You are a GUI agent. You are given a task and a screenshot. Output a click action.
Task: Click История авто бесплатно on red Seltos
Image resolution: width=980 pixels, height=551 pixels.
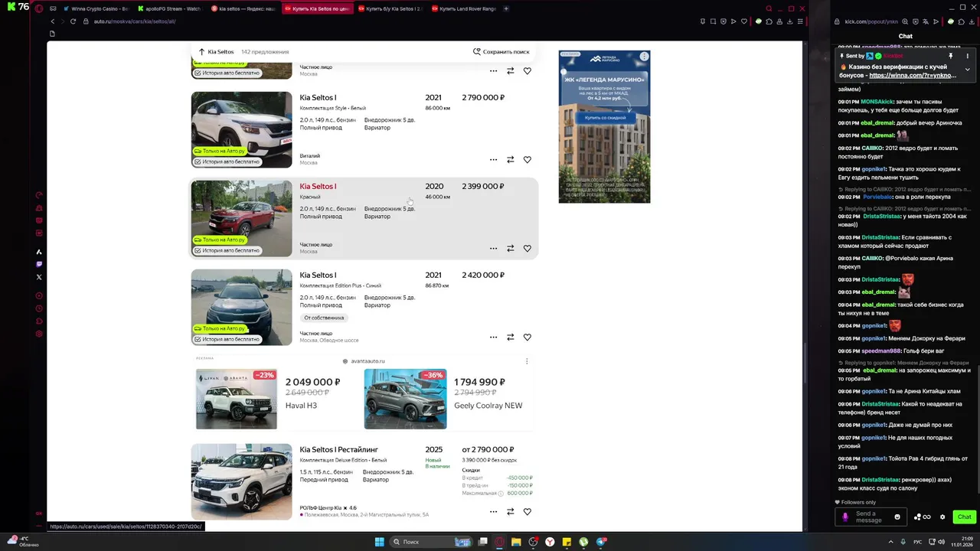(x=227, y=250)
